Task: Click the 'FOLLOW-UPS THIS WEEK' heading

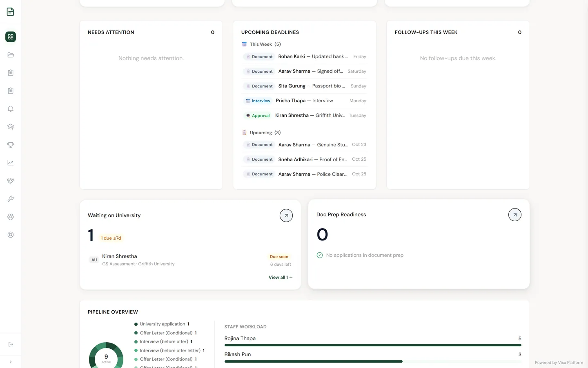Action: (x=426, y=32)
